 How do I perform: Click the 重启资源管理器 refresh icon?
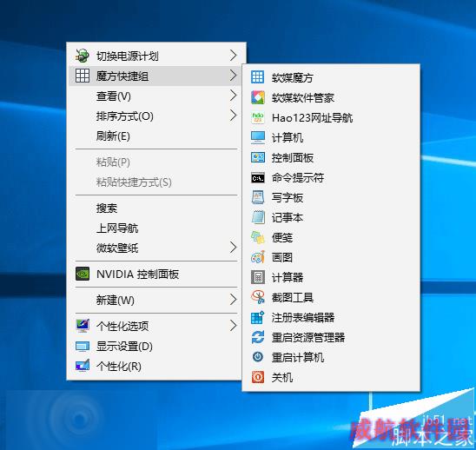(257, 337)
